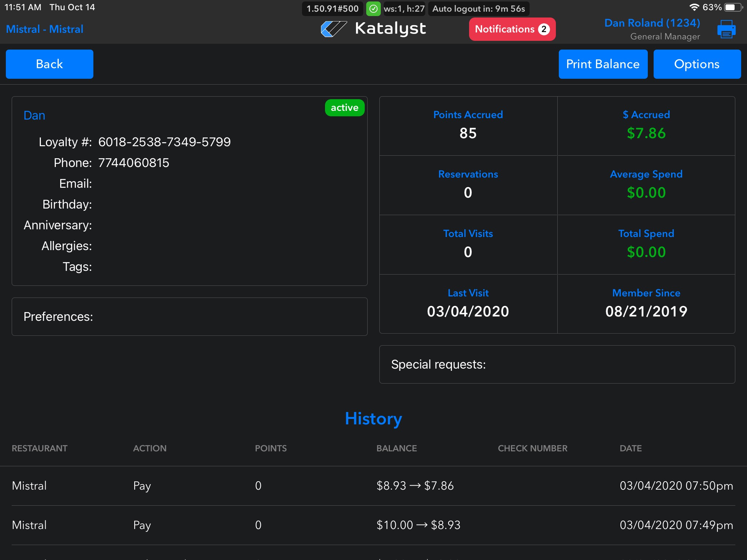
Task: Open the Options menu
Action: (x=697, y=64)
